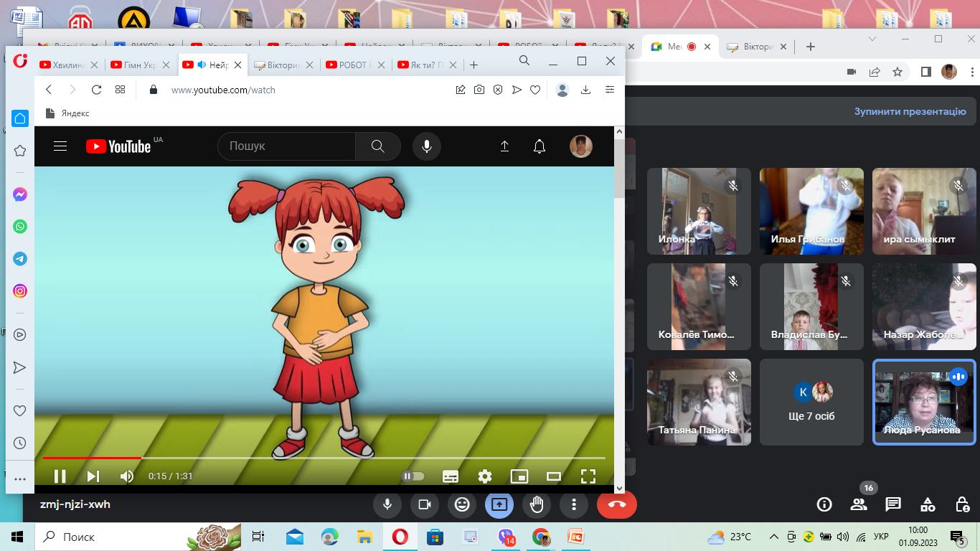Screen dimensions: 980x551
Task: Open Opera easy setup sliders icon
Action: [610, 90]
